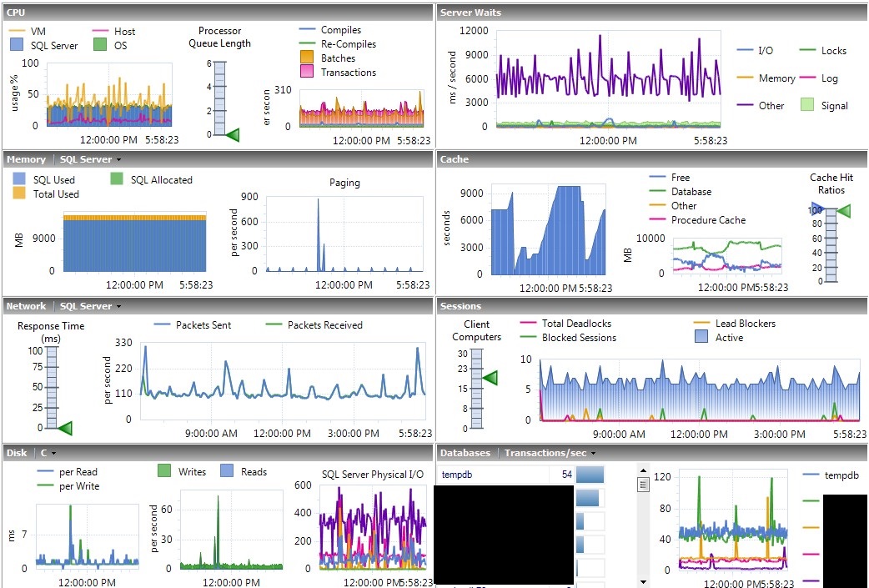Click the Reads blue legend swatch in Disk
Image resolution: width=869 pixels, height=588 pixels.
point(227,472)
